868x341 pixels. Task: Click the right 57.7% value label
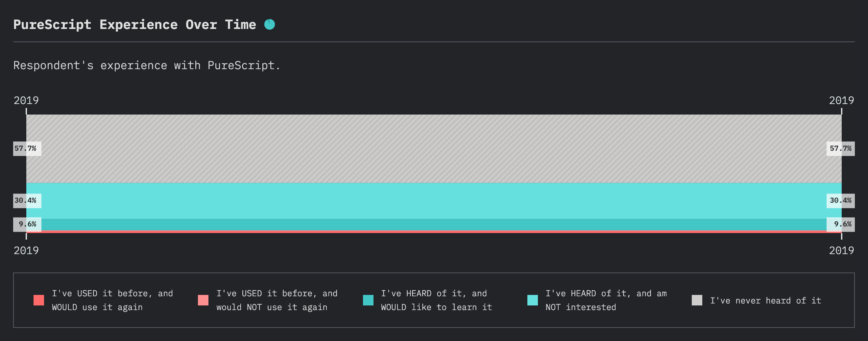tap(840, 149)
